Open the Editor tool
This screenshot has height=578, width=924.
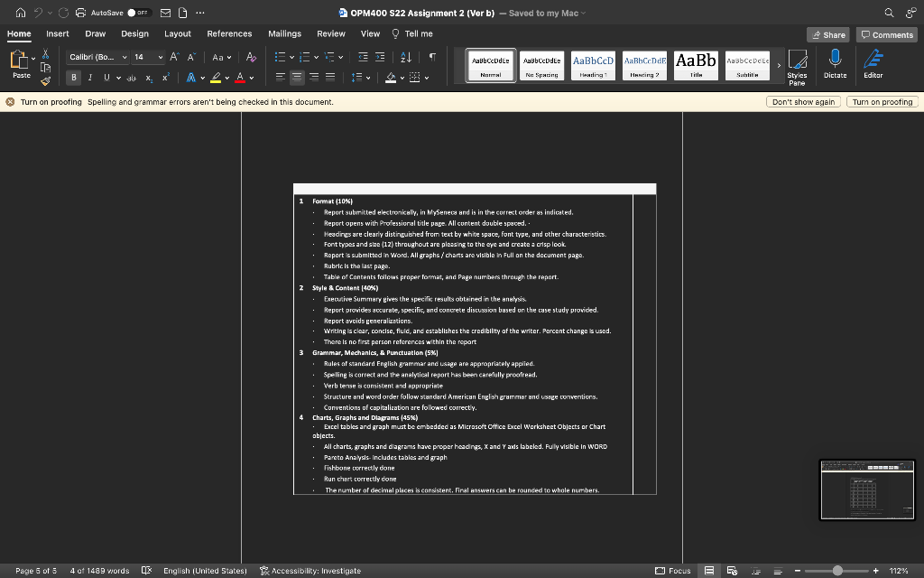point(873,63)
